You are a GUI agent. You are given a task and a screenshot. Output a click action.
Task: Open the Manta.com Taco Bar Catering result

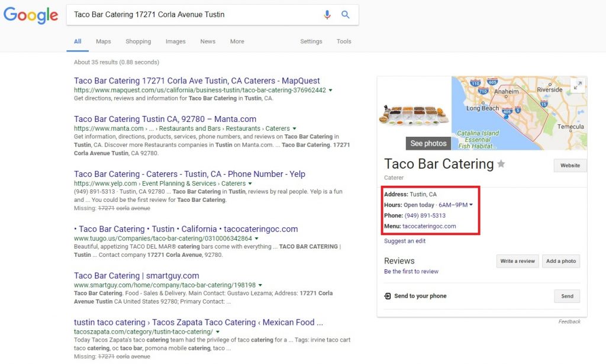(x=165, y=119)
